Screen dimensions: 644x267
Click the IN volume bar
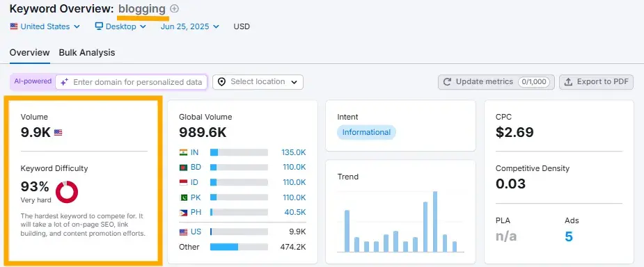tap(239, 152)
